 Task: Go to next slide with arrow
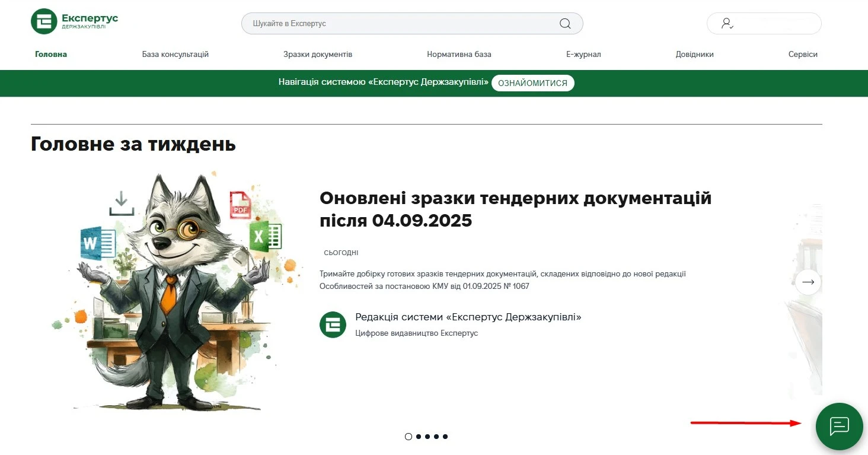coord(808,282)
